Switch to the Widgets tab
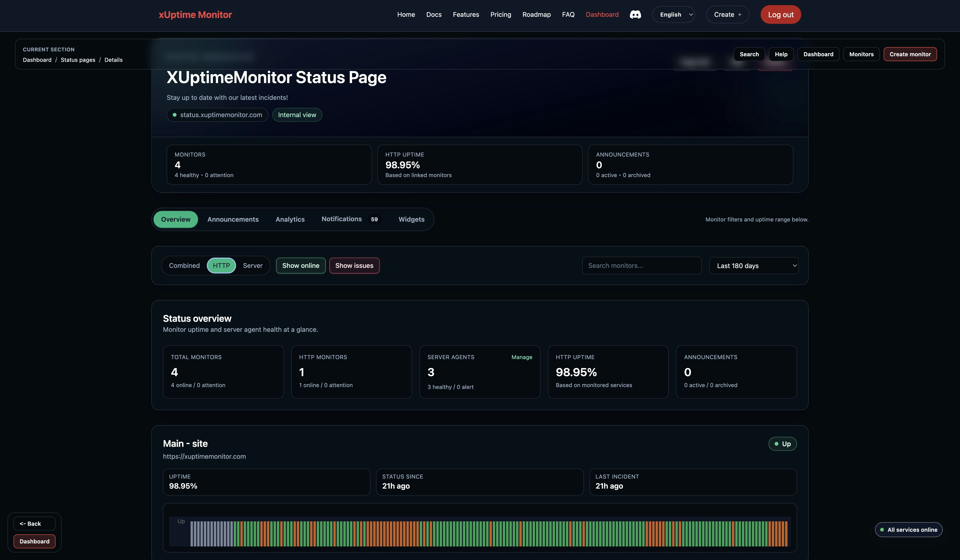This screenshot has width=960, height=560. 411,219
